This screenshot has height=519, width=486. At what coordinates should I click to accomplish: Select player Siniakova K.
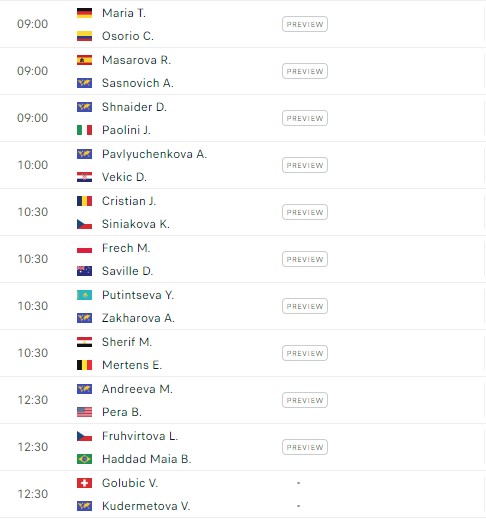click(136, 224)
